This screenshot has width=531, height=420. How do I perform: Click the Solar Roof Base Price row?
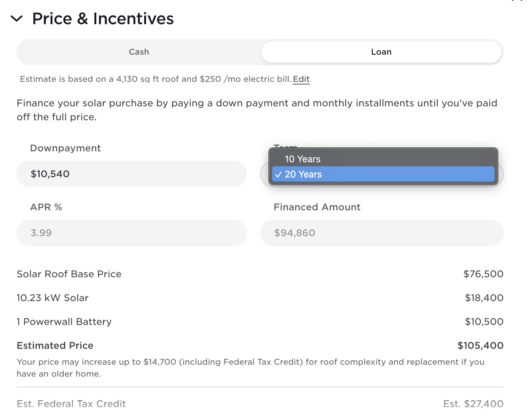(69, 274)
